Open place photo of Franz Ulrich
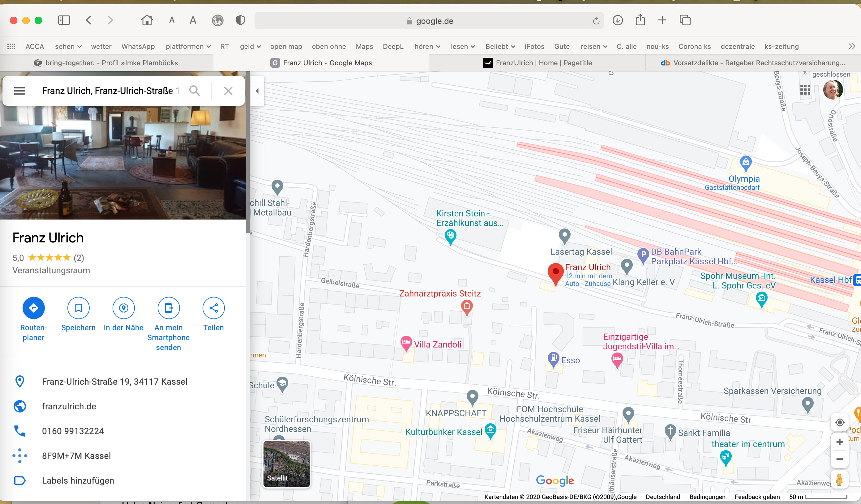Viewport: 861px width, 504px height. [123, 162]
